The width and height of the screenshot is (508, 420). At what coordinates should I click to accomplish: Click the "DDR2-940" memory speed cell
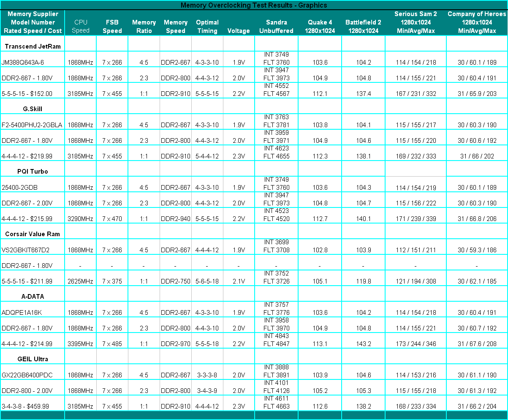(x=176, y=218)
